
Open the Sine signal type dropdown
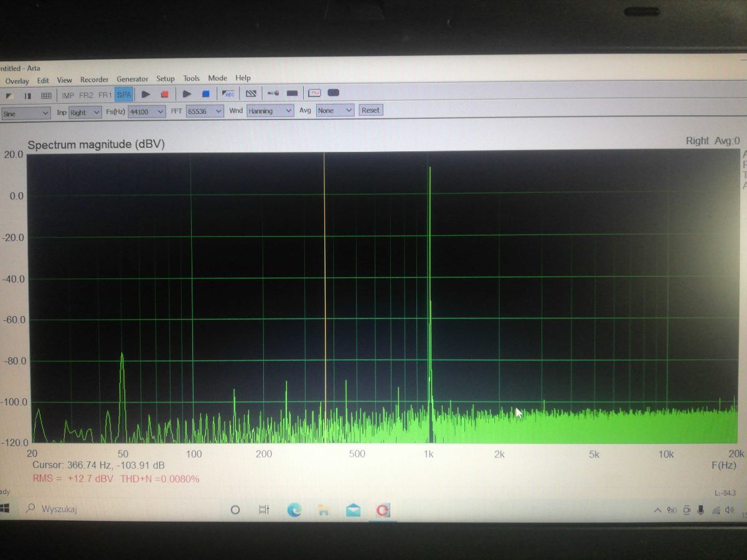click(x=26, y=113)
